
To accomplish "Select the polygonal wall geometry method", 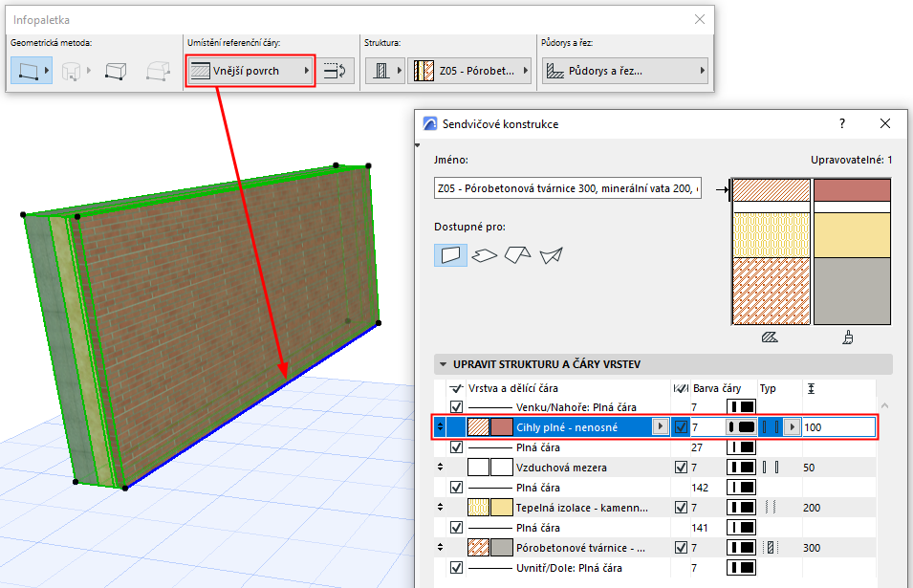I will tap(159, 71).
